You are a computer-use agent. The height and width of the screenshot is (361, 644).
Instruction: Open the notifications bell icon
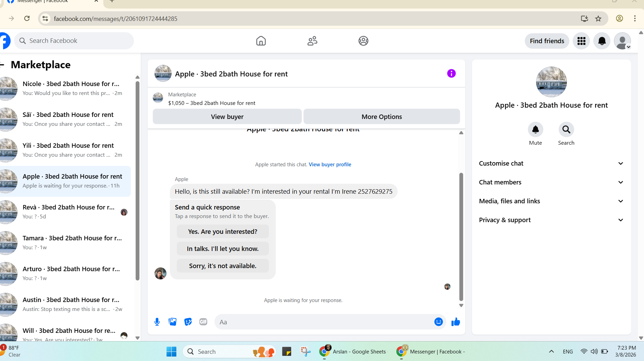pyautogui.click(x=602, y=41)
